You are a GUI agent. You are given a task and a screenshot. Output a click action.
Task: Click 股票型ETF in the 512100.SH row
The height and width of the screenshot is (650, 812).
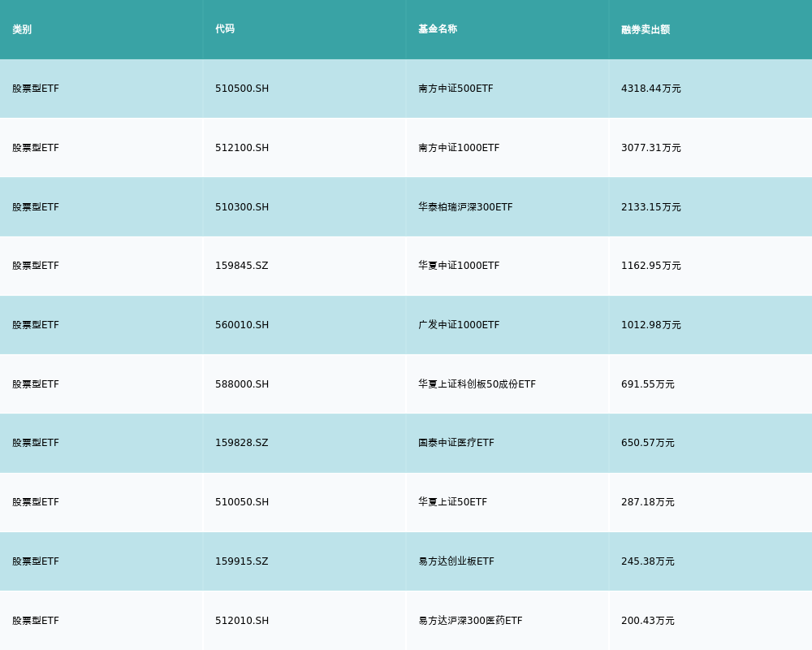36,148
